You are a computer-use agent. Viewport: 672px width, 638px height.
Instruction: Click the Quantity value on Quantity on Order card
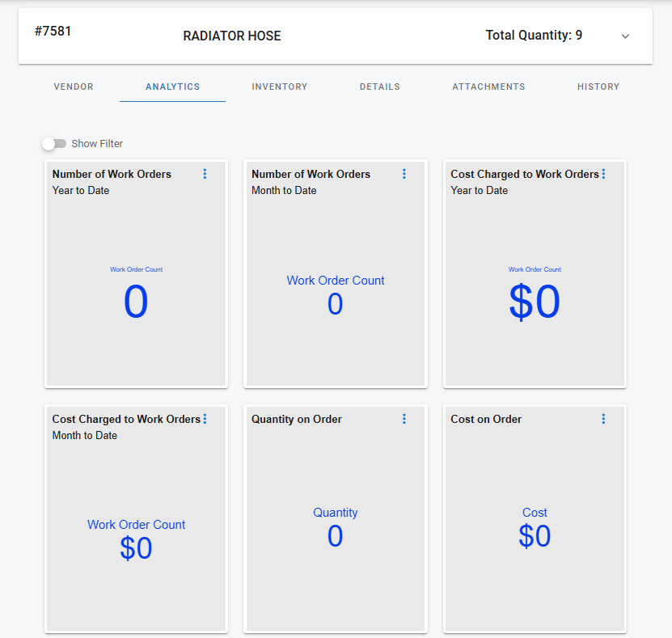coord(335,536)
